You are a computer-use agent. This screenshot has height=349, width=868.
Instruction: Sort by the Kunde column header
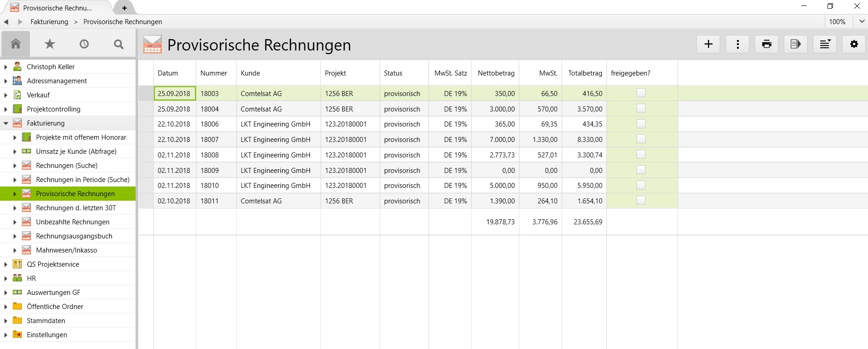click(x=278, y=73)
